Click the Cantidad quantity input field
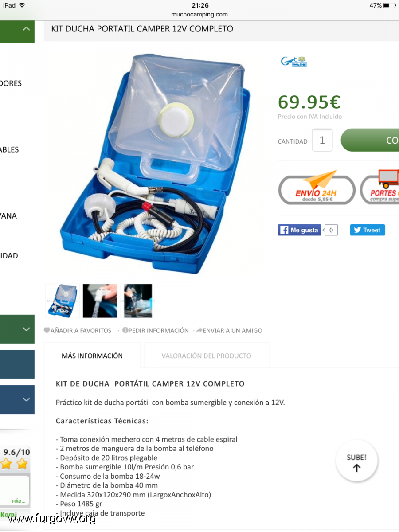This screenshot has height=532, width=399. [322, 140]
